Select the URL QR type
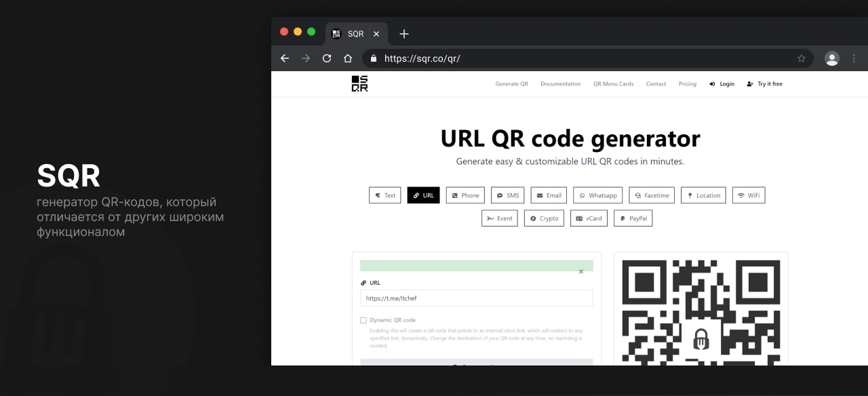 pyautogui.click(x=424, y=195)
